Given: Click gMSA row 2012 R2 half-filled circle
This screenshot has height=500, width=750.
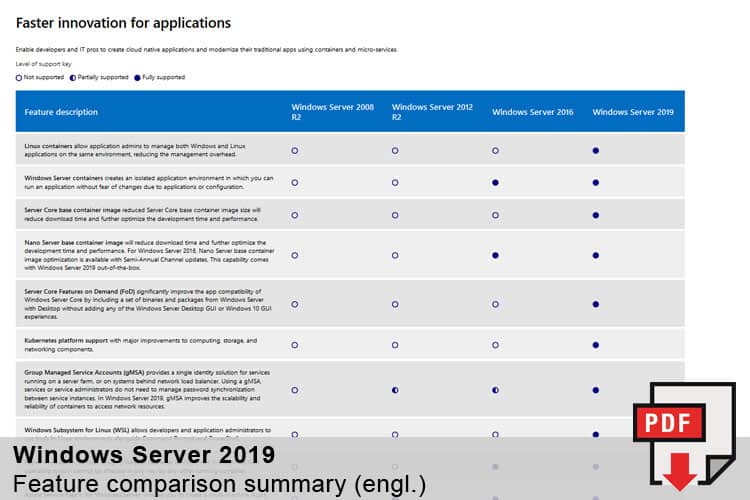Looking at the screenshot, I should click(395, 390).
